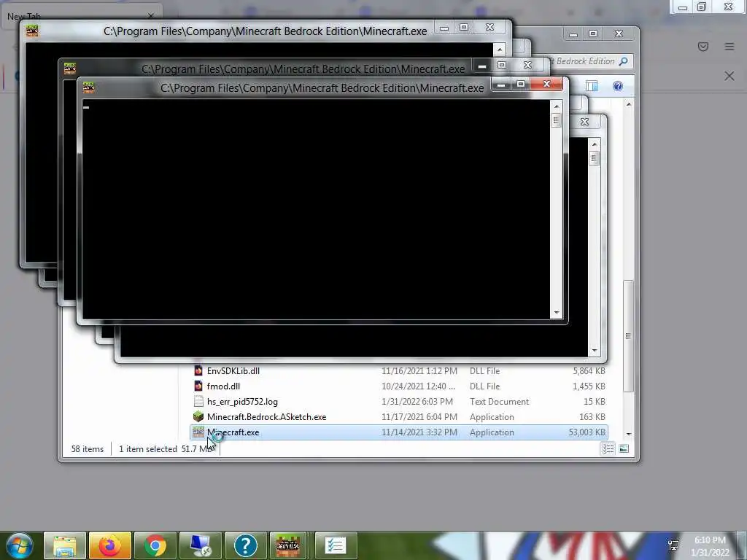Viewport: 747px width, 560px height.
Task: Click the 11/16/2021 1:12 PM date cell
Action: (x=419, y=371)
